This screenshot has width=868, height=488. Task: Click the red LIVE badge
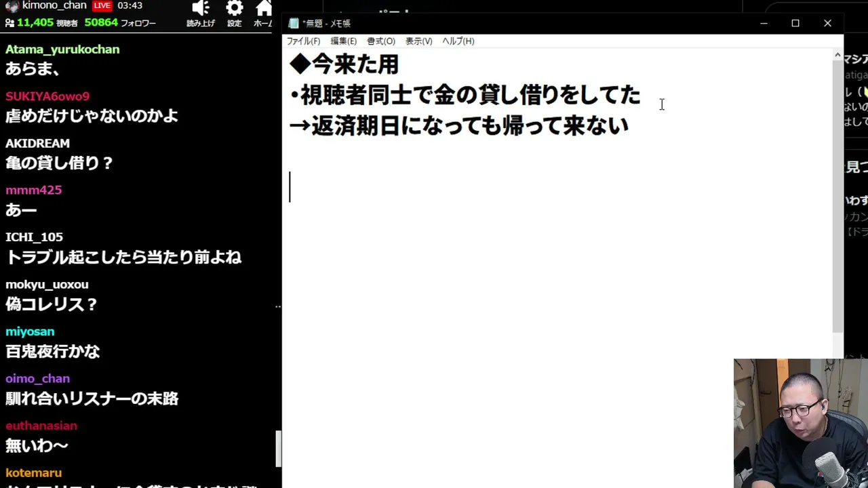(x=102, y=5)
